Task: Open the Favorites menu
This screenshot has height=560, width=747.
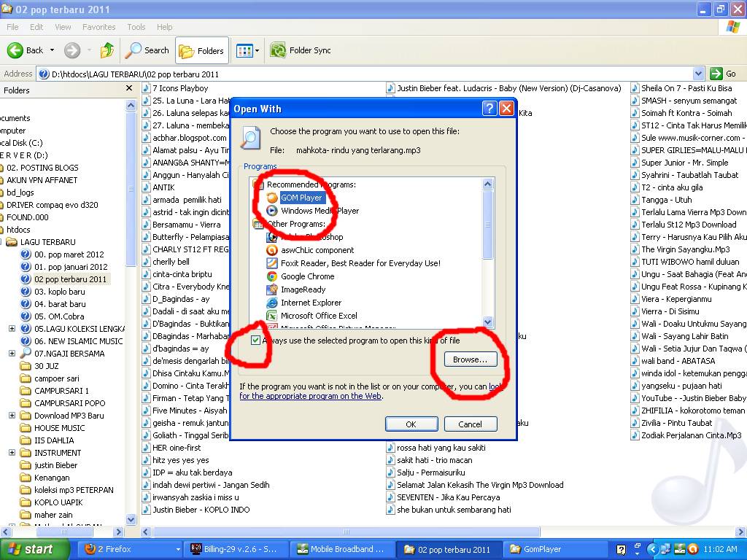Action: tap(98, 27)
